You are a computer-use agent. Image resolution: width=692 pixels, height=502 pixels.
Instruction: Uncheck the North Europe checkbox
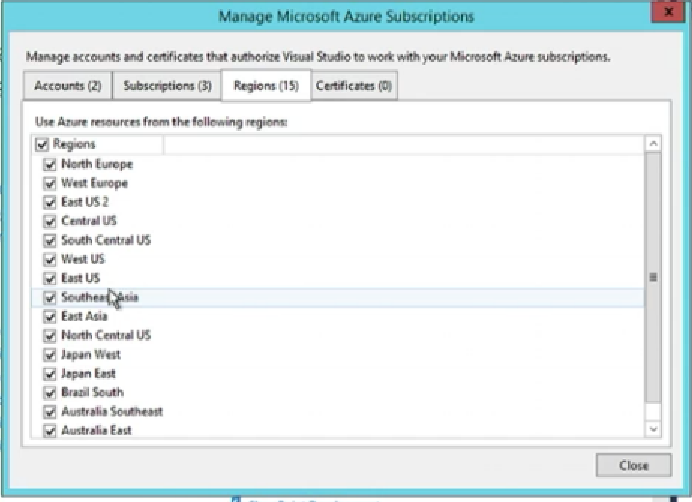pos(49,164)
